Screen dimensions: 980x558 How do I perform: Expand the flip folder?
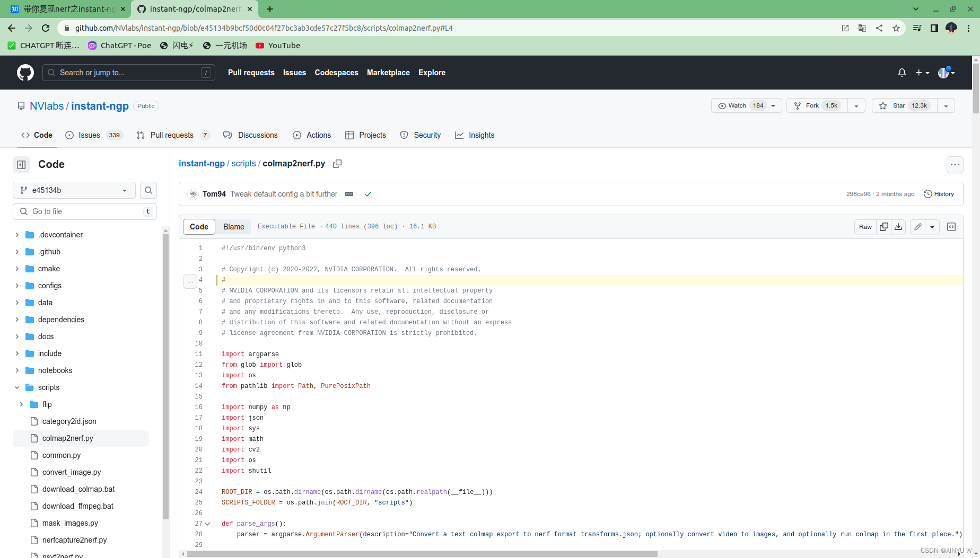pyautogui.click(x=21, y=404)
